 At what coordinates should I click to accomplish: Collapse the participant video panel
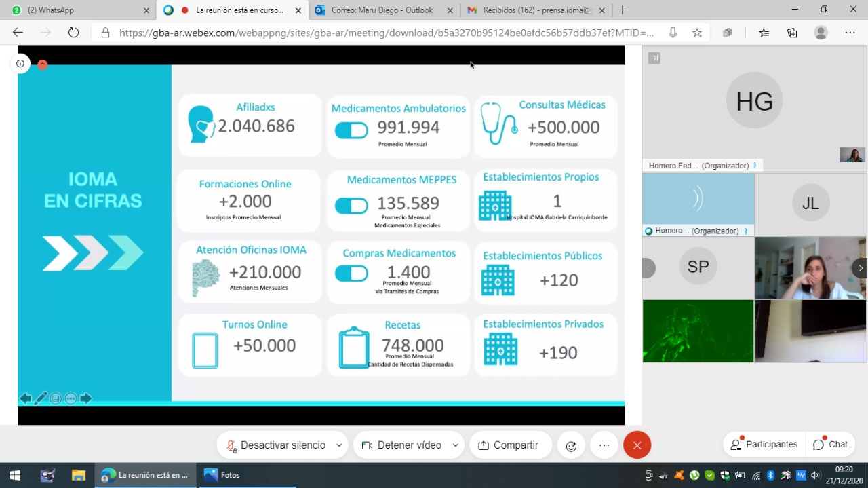(654, 58)
